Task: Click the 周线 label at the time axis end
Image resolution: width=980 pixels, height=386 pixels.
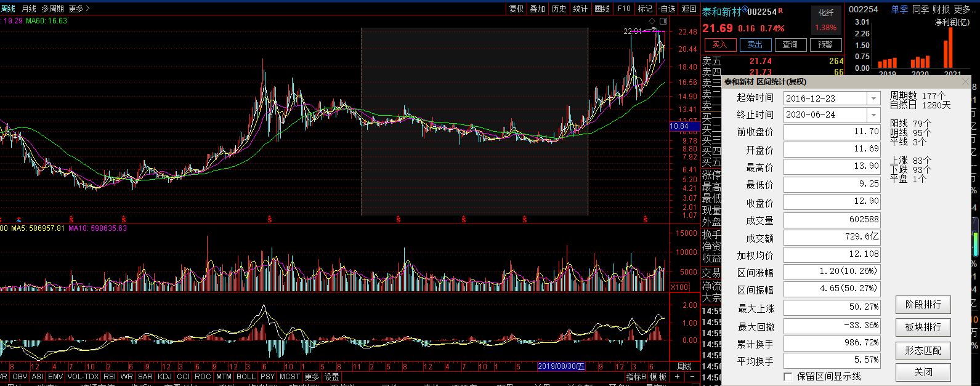Action: [684, 366]
